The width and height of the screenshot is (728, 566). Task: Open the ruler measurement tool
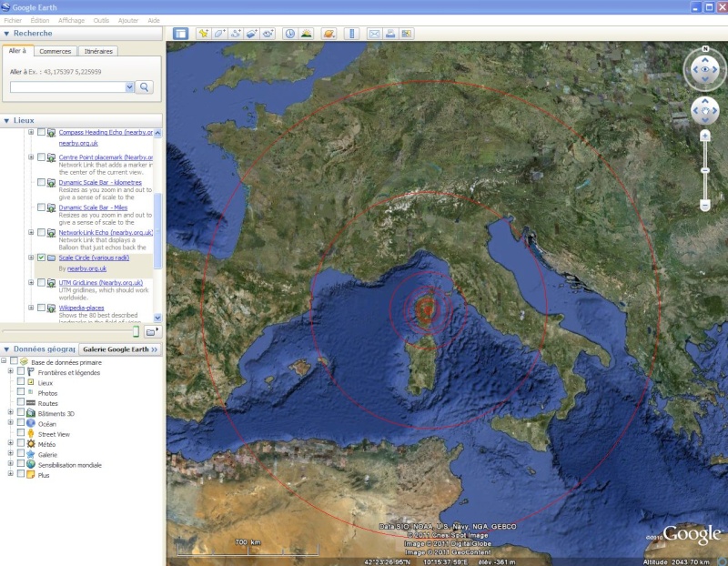pos(351,34)
